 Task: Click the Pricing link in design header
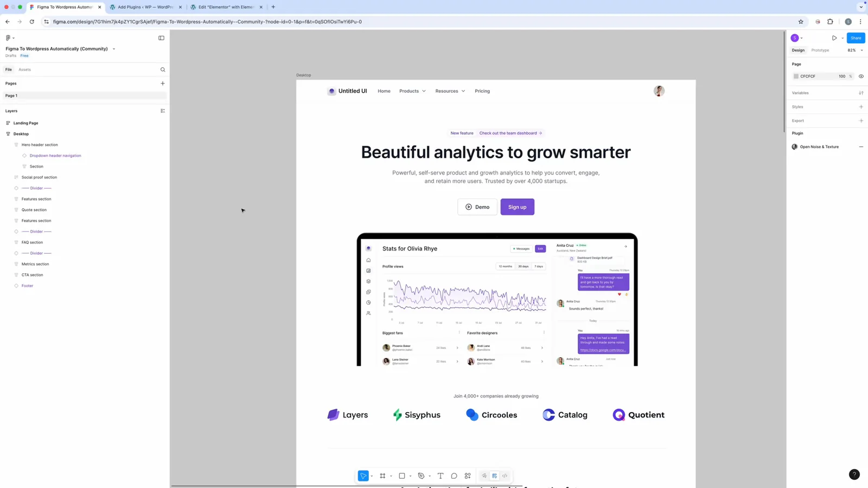pyautogui.click(x=482, y=91)
